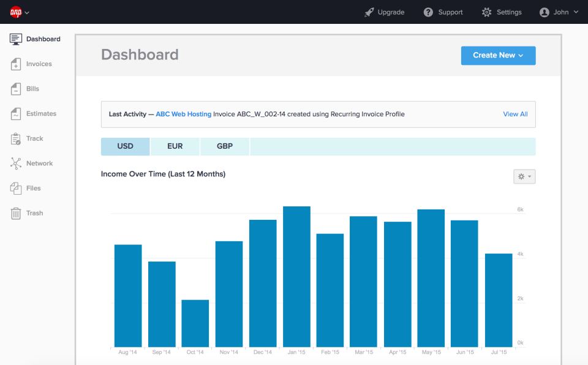
Task: Open the logo dropdown in top-left corner
Action: pos(20,12)
